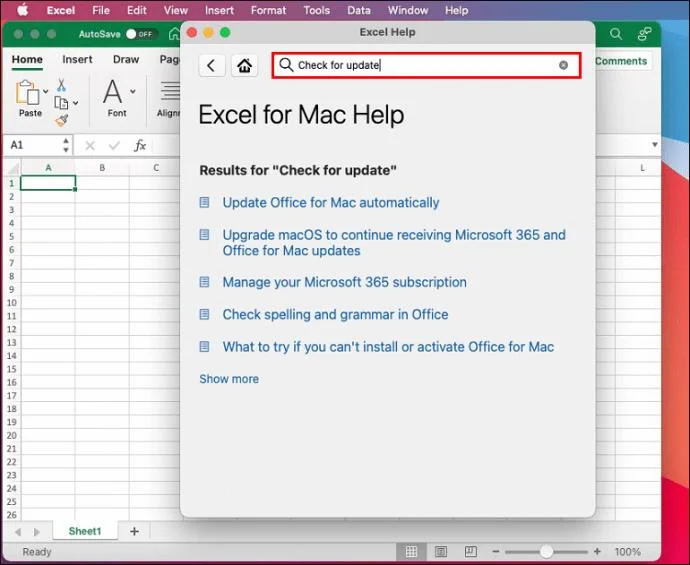690x565 pixels.
Task: Open the Insert menu in menu bar
Action: pyautogui.click(x=219, y=10)
